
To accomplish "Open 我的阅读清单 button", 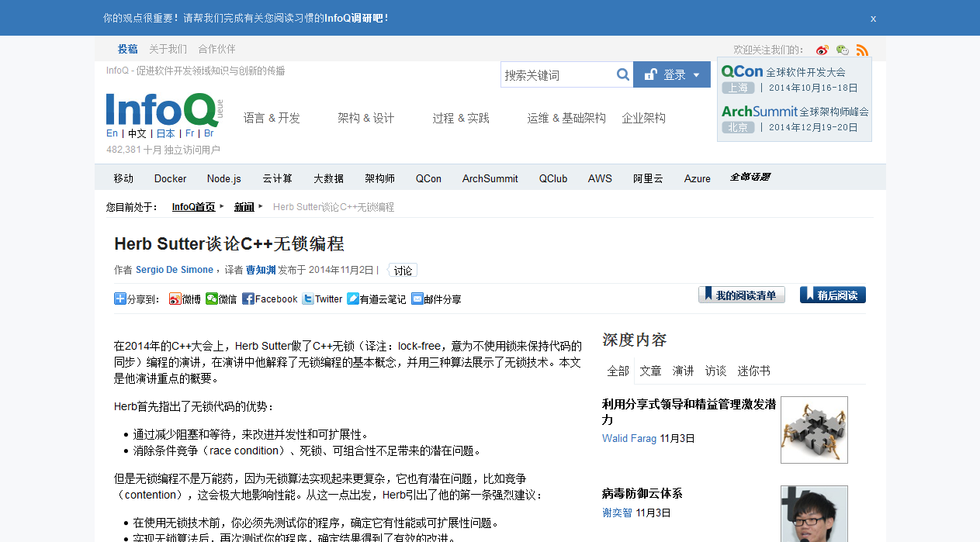I will pyautogui.click(x=742, y=295).
